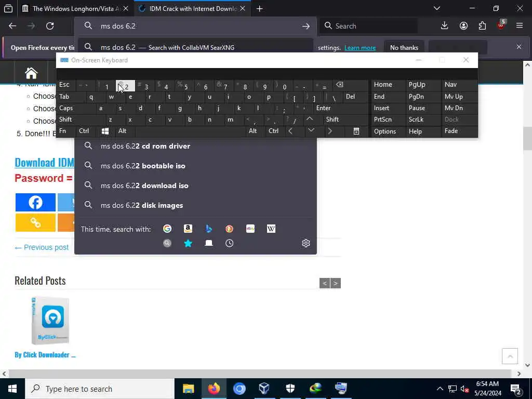Search this time with Google

(x=167, y=229)
